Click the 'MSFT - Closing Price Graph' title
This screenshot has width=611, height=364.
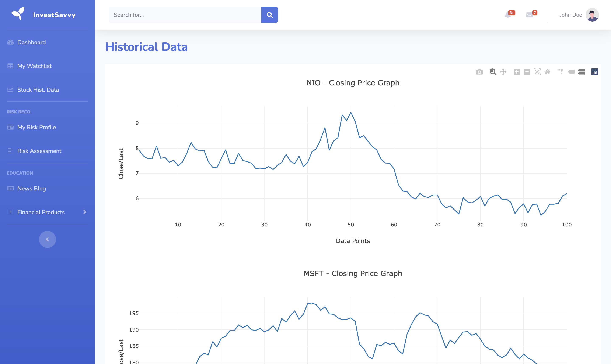tap(353, 274)
